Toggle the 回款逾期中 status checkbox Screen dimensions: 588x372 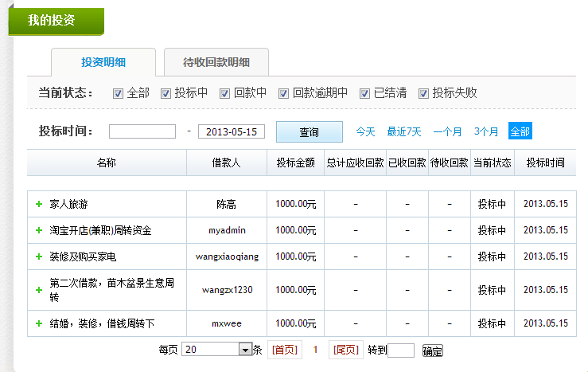point(283,93)
